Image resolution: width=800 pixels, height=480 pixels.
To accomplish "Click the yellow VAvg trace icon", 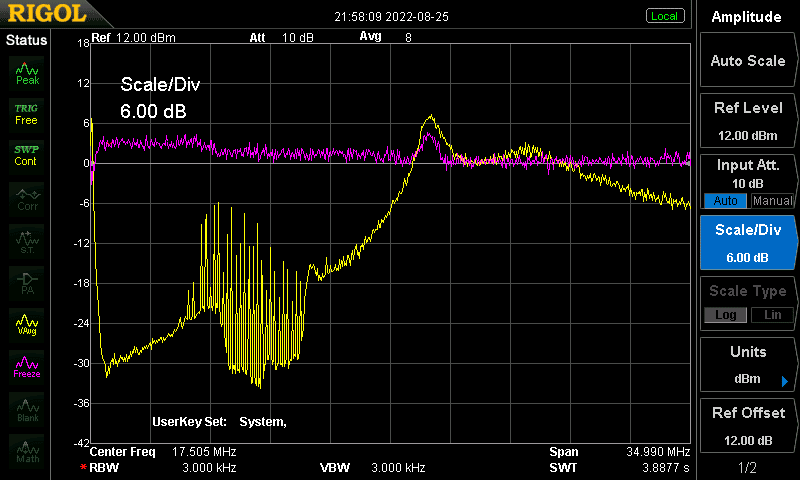I will 27,325.
